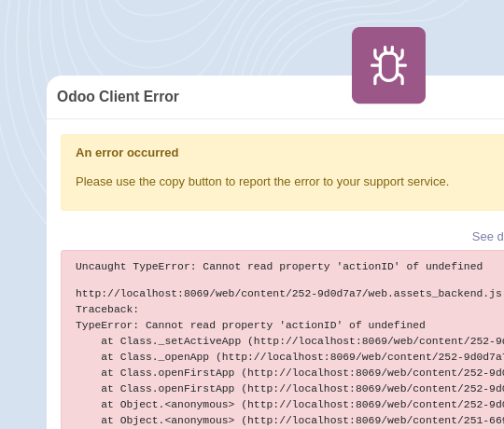Click the 'Odoo Client Error' dialog title
Screen dimensions: 504x429
tap(118, 97)
